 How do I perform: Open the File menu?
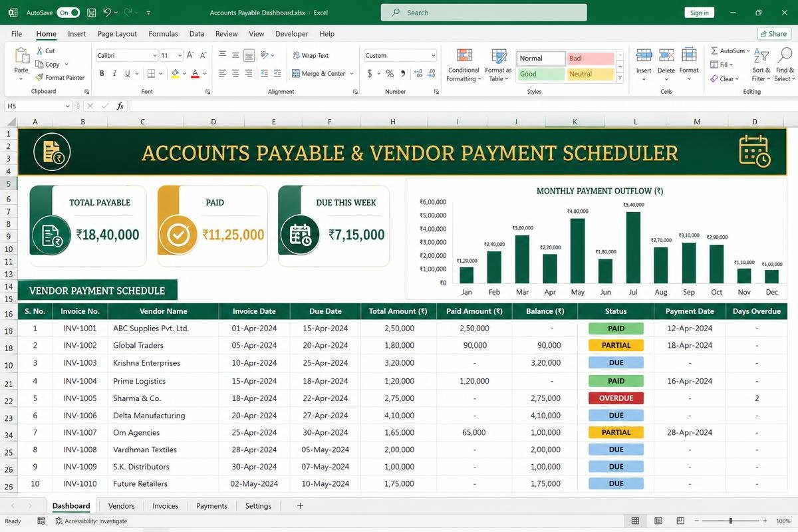[17, 34]
